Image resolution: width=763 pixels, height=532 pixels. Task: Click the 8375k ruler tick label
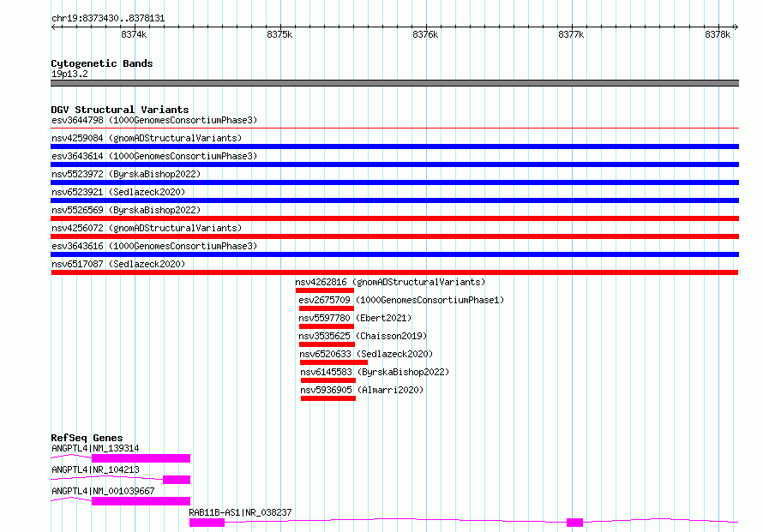pyautogui.click(x=279, y=34)
